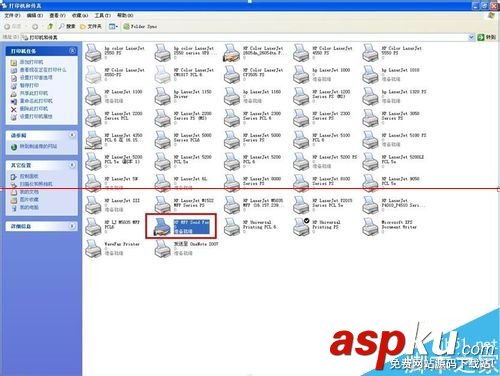
Task: Select HP LaserJet 2200 Series PCL printer
Action: 114,118
